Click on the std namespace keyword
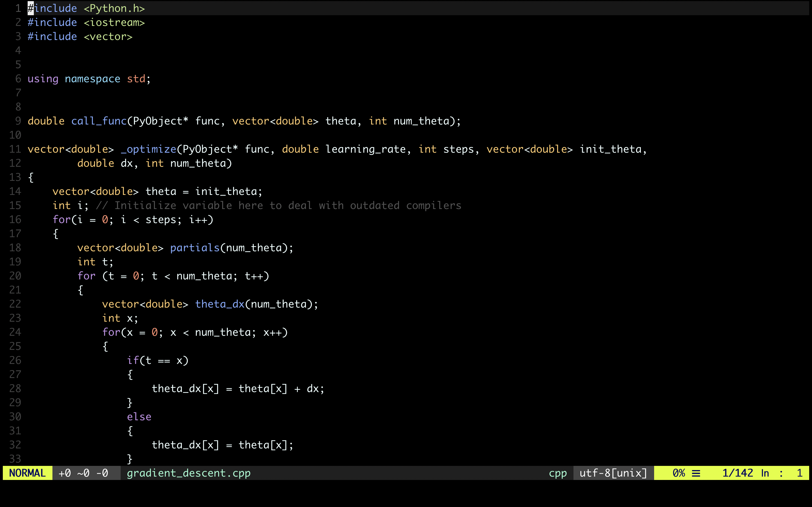This screenshot has width=812, height=507. 136,79
